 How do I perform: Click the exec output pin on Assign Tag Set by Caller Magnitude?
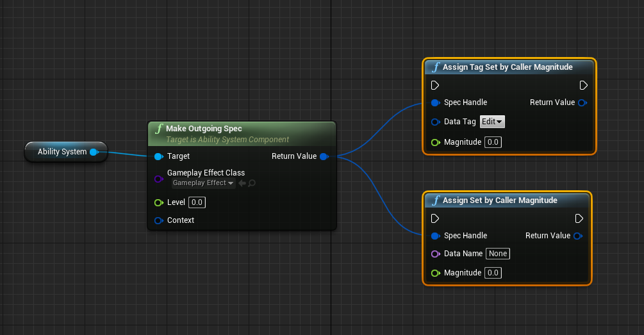click(583, 85)
